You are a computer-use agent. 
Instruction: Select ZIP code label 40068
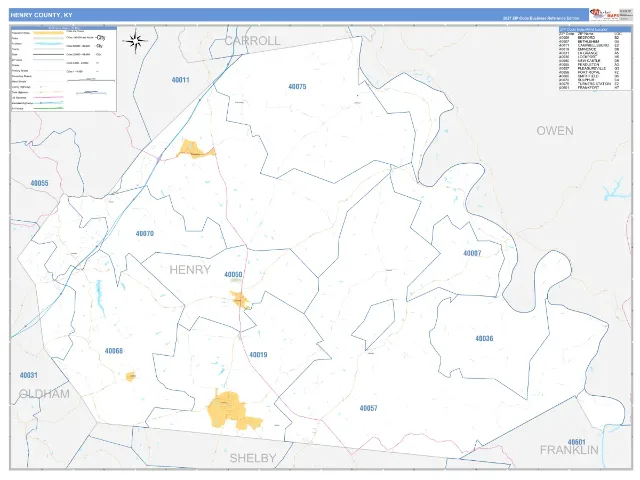pyautogui.click(x=113, y=351)
